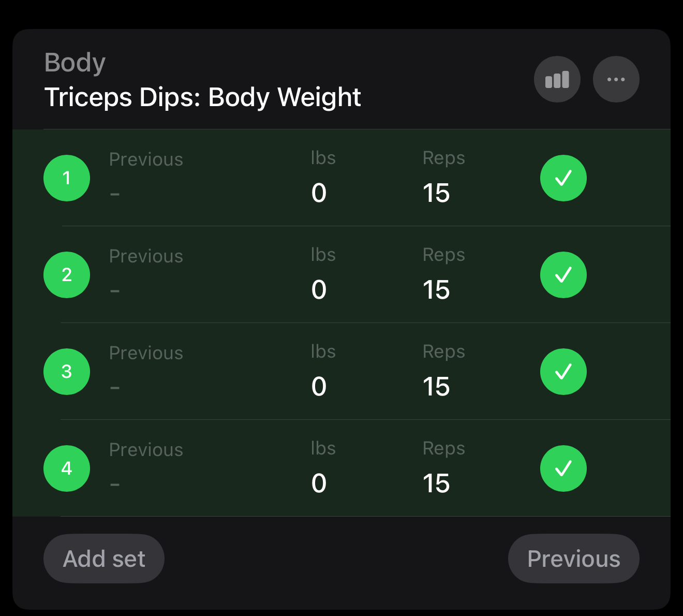Edit the lbs value for set 1

click(319, 193)
